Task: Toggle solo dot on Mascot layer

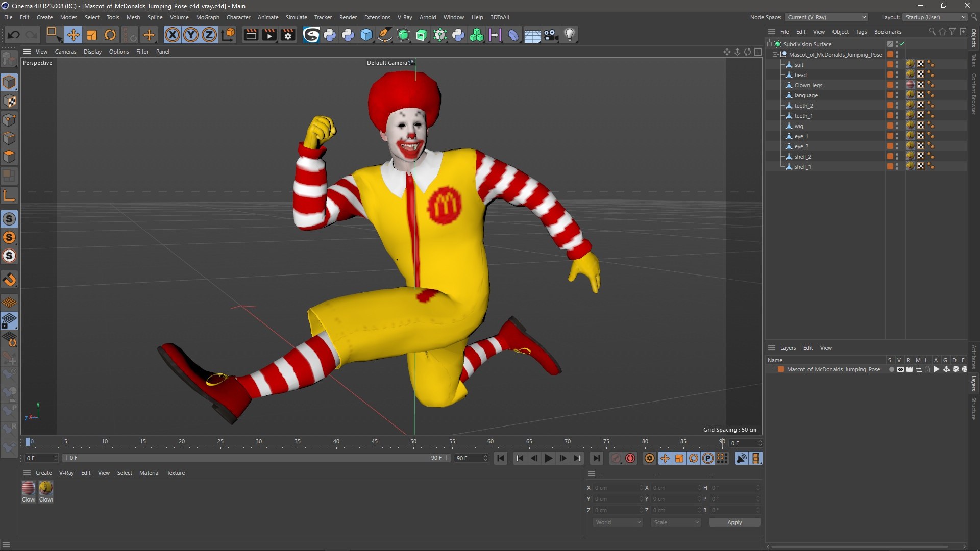Action: tap(891, 369)
